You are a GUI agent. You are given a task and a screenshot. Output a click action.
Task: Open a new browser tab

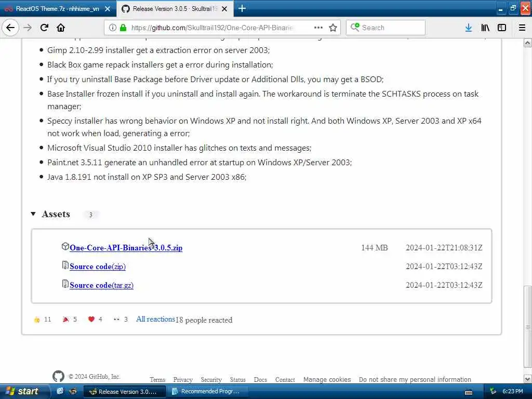click(x=242, y=8)
